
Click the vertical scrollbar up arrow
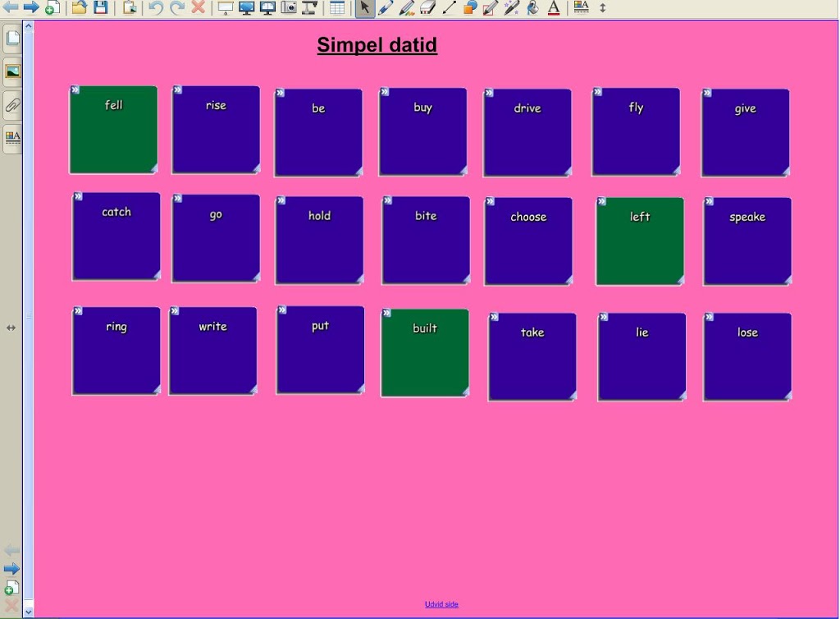pyautogui.click(x=29, y=25)
